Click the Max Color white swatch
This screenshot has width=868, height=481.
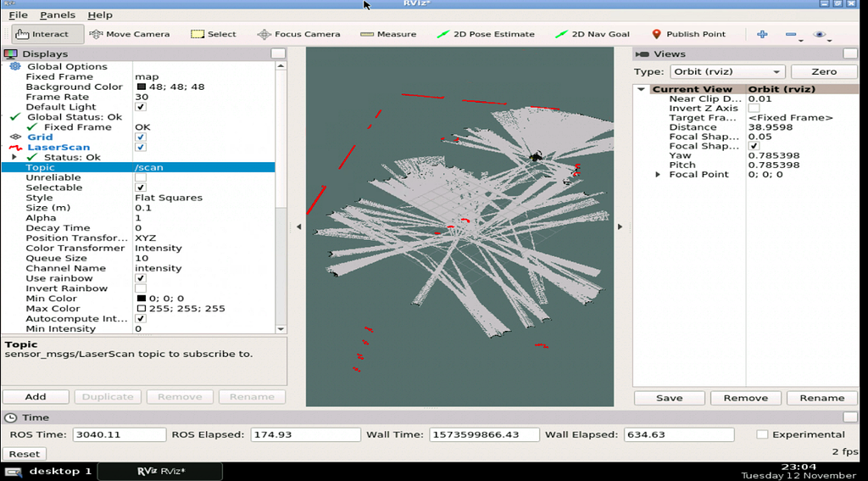click(x=141, y=309)
